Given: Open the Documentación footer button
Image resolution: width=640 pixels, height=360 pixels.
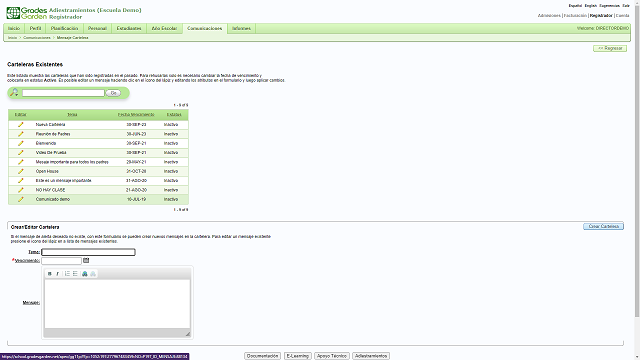Looking at the screenshot, I should 262,356.
